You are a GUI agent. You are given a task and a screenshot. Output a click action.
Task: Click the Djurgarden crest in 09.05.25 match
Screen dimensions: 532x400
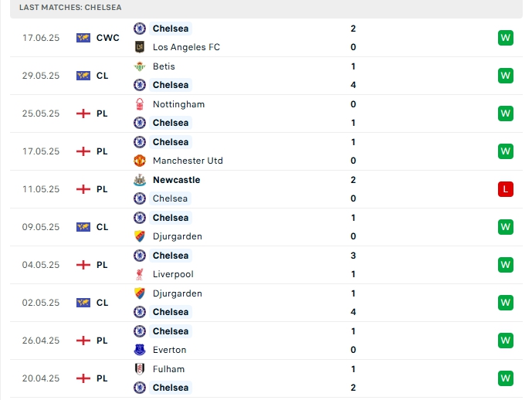tap(140, 236)
